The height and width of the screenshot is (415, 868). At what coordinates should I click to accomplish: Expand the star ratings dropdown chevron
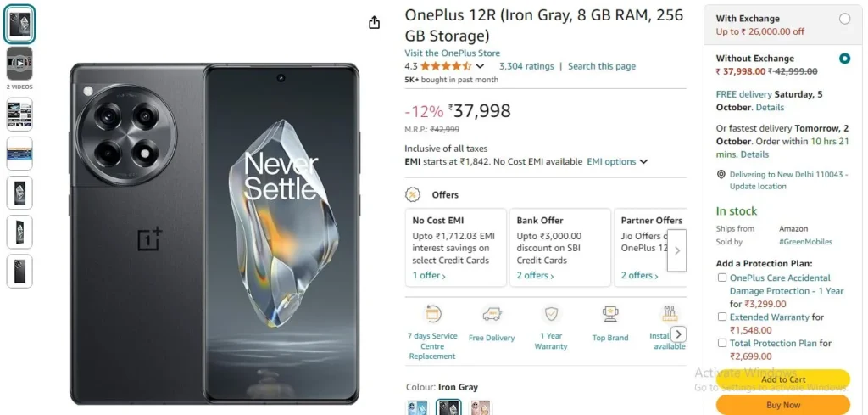[x=480, y=66]
